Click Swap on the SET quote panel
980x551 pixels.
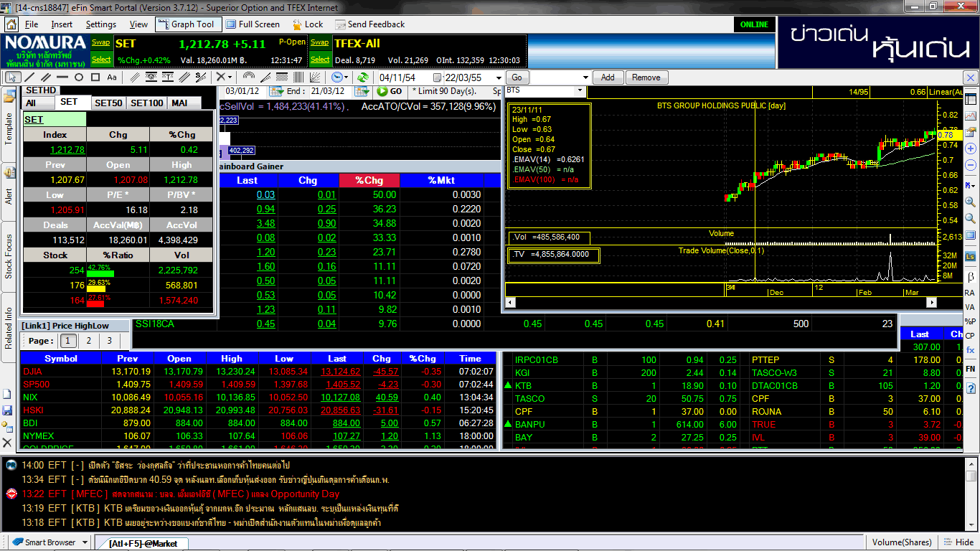pyautogui.click(x=101, y=42)
